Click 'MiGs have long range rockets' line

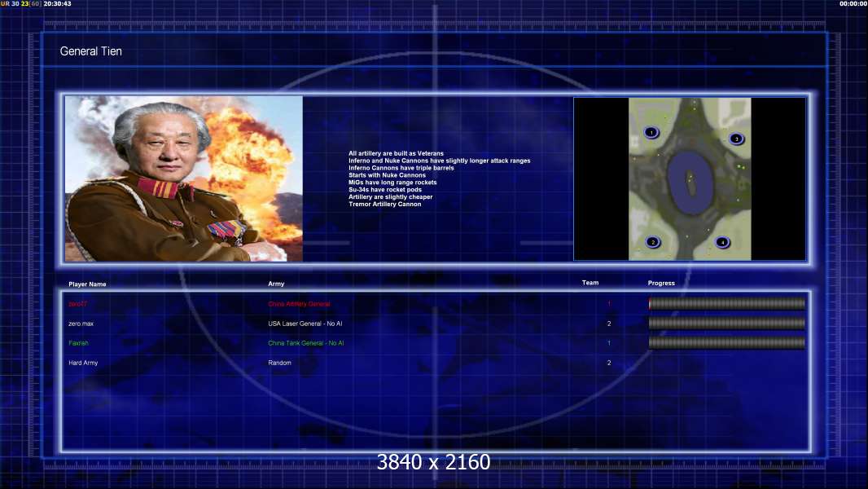coord(392,183)
